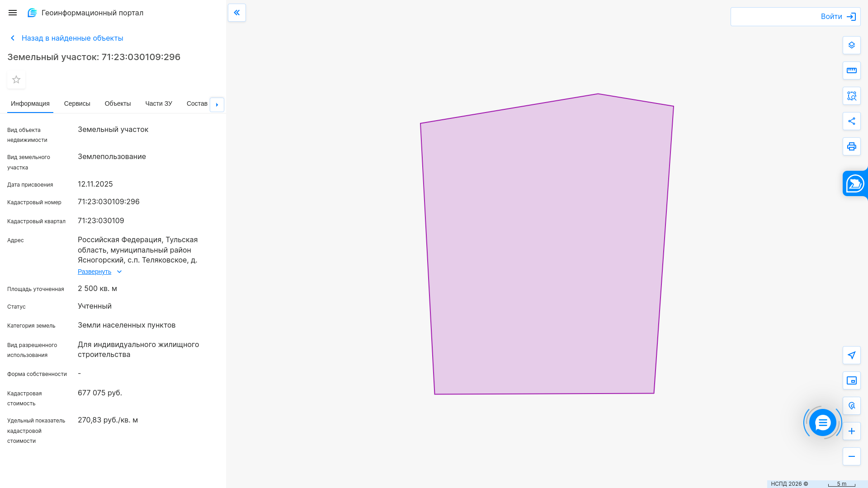Click the Развернуть link

[x=94, y=272]
